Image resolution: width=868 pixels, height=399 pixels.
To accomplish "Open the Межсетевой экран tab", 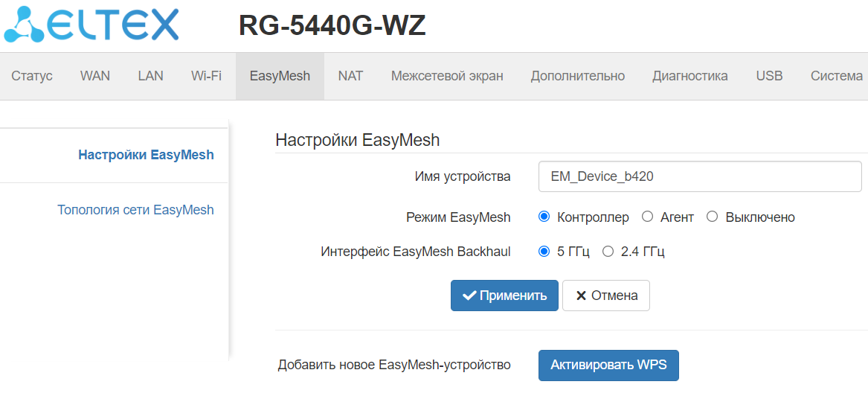I will [447, 76].
